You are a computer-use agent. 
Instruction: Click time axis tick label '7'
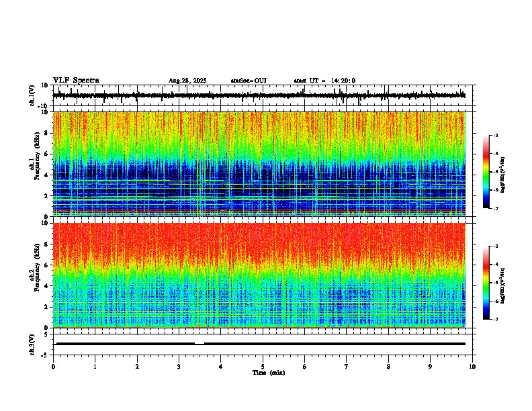[347, 367]
